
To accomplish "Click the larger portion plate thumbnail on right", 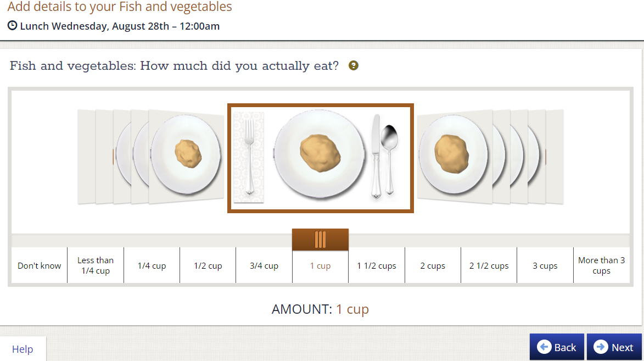I will [455, 156].
